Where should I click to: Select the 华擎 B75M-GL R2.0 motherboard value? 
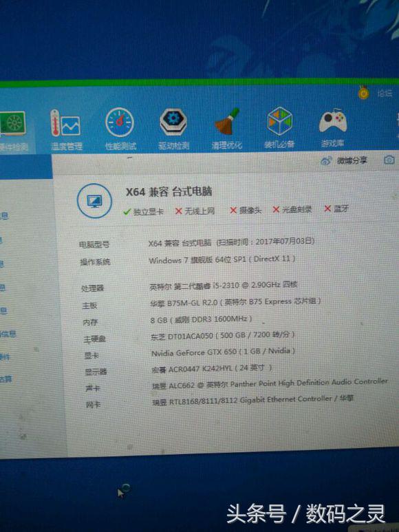(x=235, y=301)
